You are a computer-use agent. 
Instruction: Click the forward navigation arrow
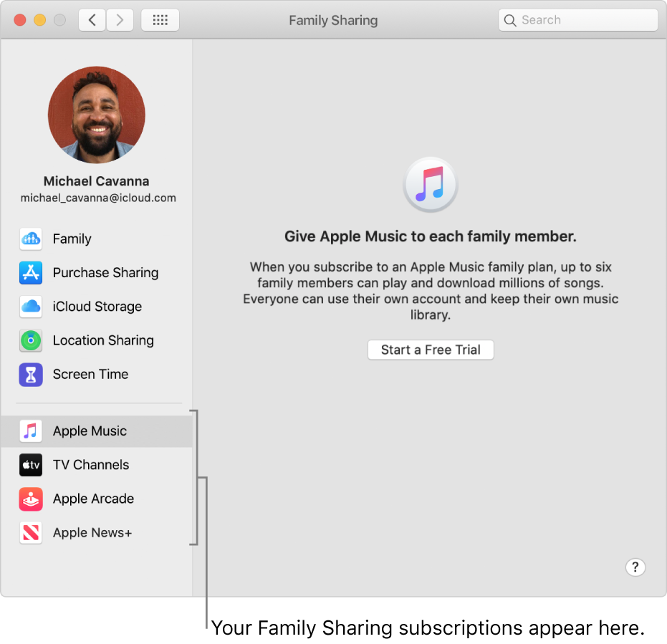click(x=120, y=19)
